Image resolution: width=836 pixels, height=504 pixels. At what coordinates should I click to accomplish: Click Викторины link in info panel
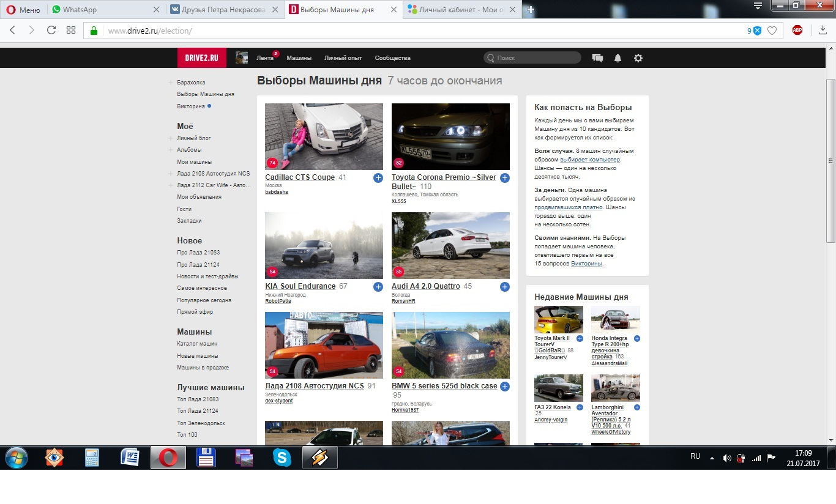coord(587,264)
